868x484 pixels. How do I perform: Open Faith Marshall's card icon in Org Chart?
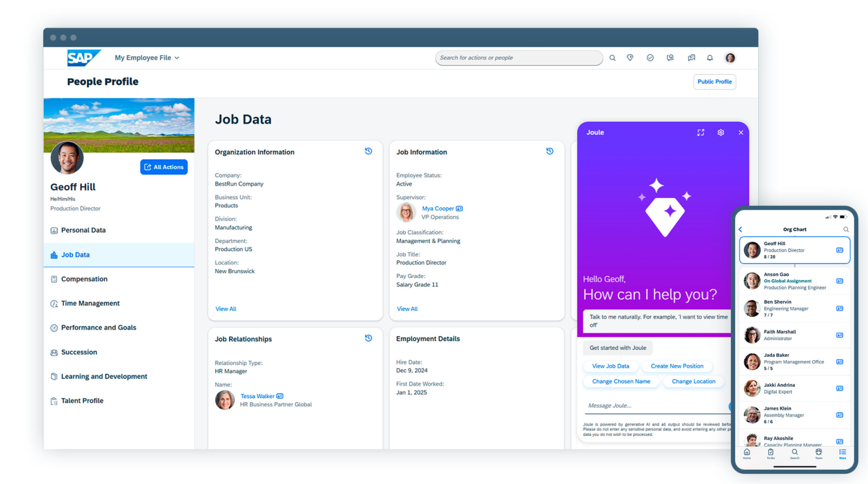tap(839, 335)
